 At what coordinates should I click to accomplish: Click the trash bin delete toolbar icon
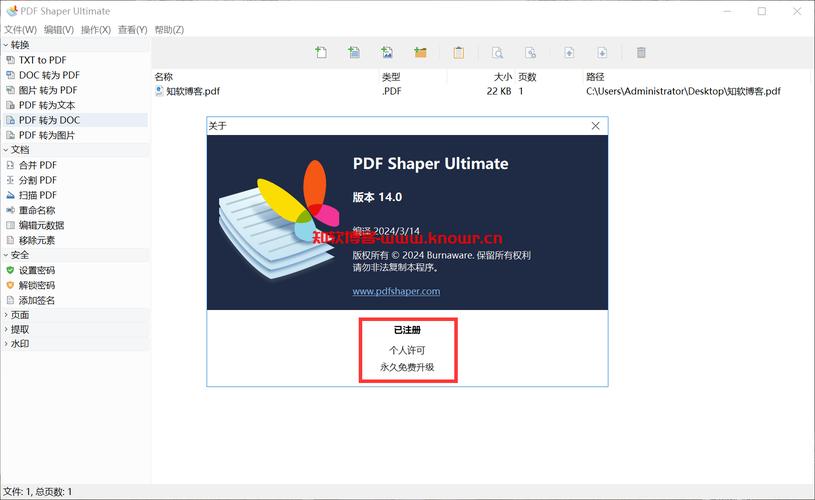tap(641, 52)
